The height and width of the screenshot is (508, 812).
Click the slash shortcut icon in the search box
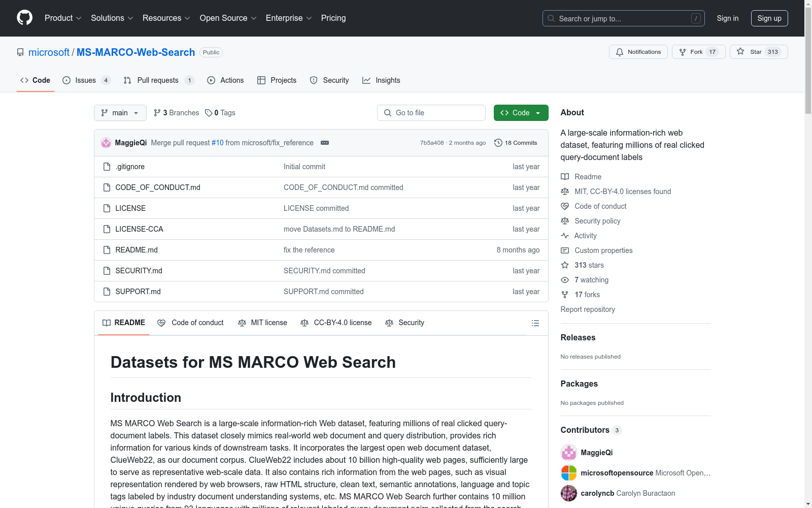(696, 18)
